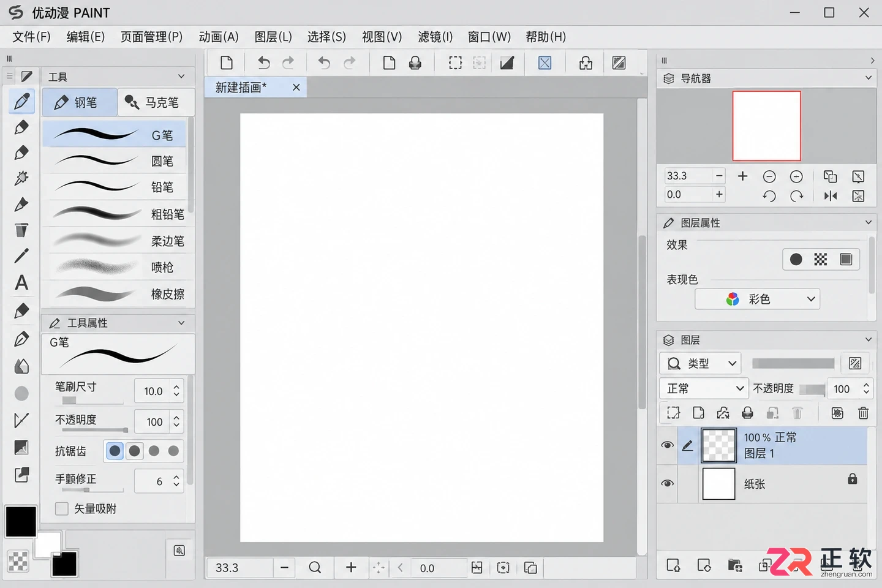Click navigator rotate clockwise icon
This screenshot has width=882, height=588.
point(796,196)
